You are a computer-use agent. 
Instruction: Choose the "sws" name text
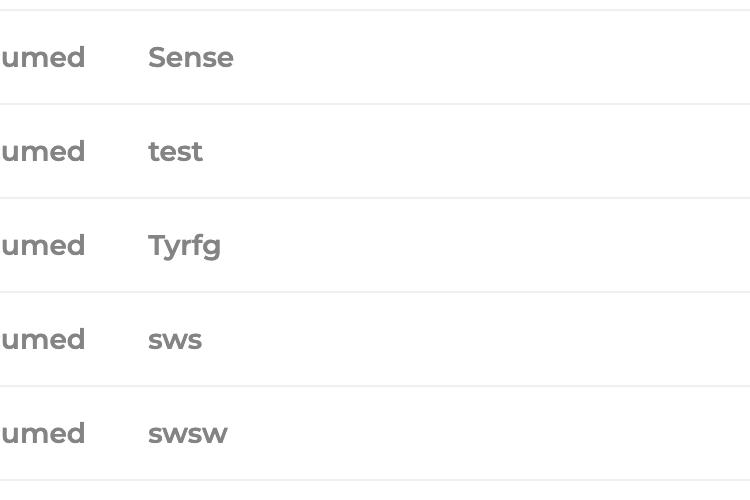[x=175, y=340]
